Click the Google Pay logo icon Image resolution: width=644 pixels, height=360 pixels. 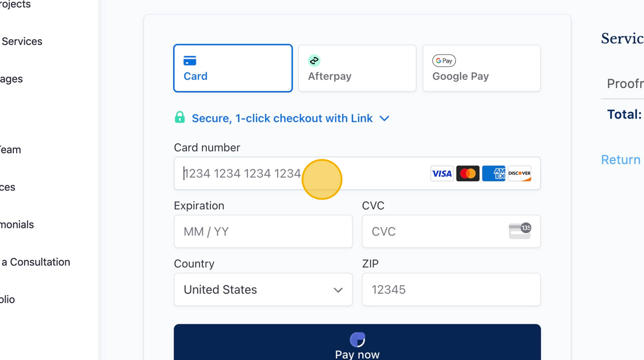coord(444,61)
